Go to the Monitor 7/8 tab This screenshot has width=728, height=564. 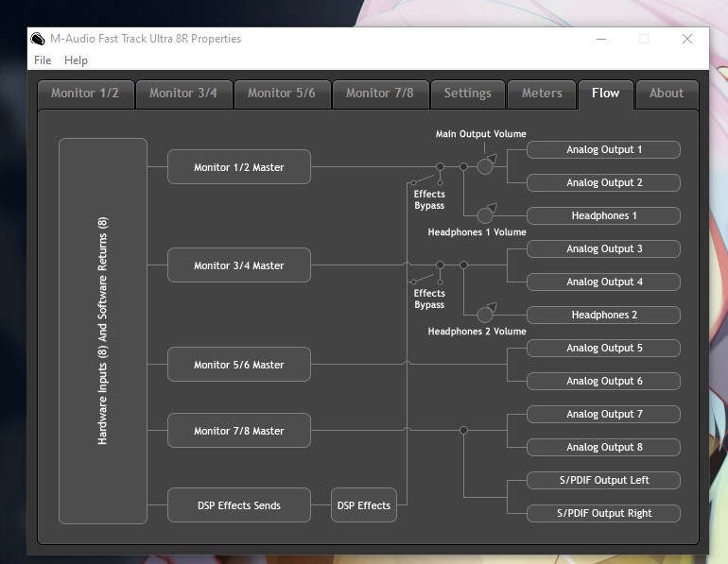coord(381,94)
